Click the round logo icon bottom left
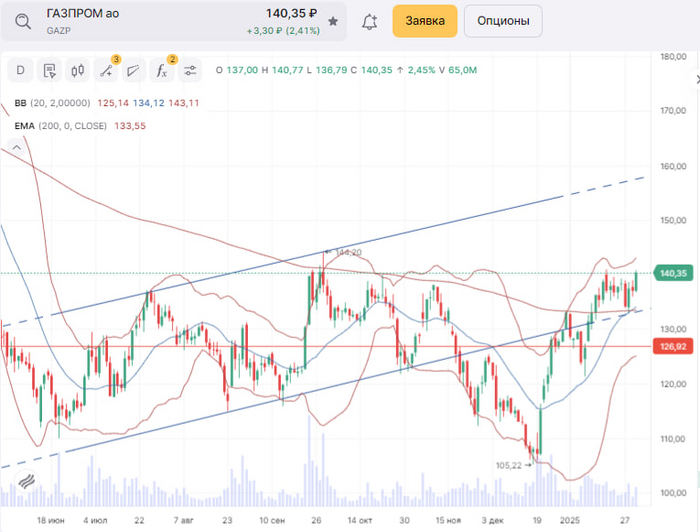This screenshot has height=532, width=700. (x=26, y=481)
